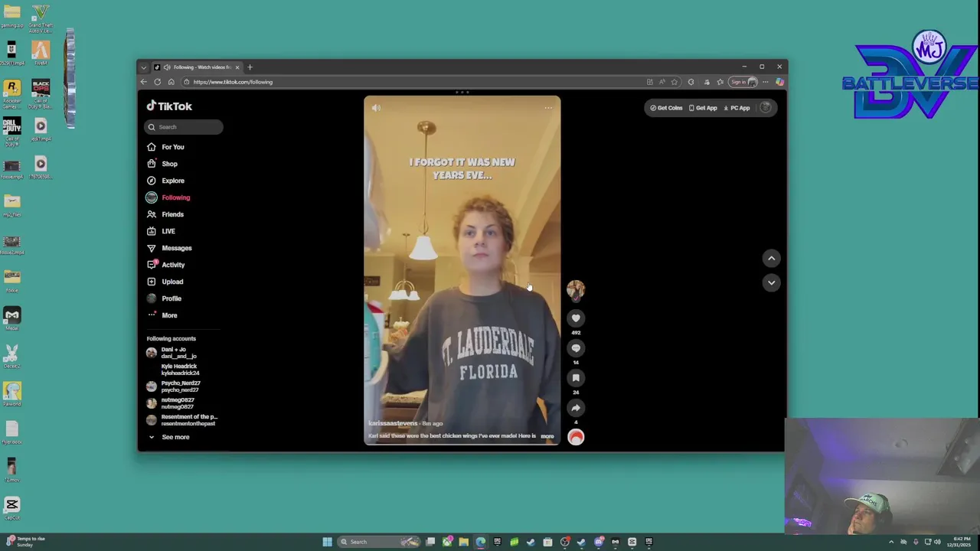Screen dimensions: 980x551
Task: Open the video's three-dot options menu
Action: click(548, 108)
